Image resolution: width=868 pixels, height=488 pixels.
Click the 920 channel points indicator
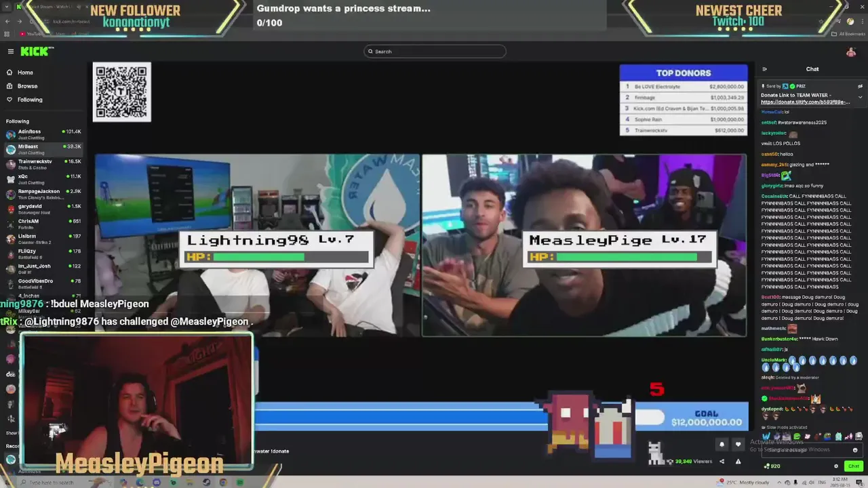click(772, 466)
